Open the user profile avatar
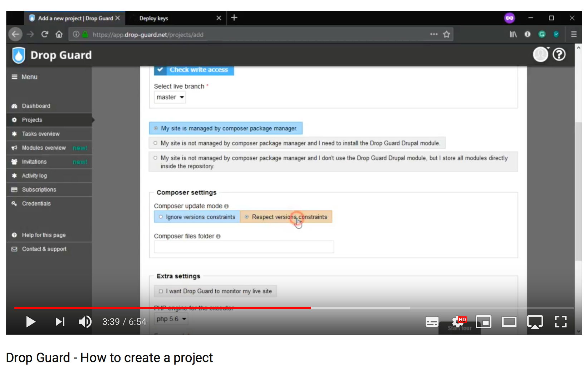This screenshot has height=371, width=588. click(540, 55)
